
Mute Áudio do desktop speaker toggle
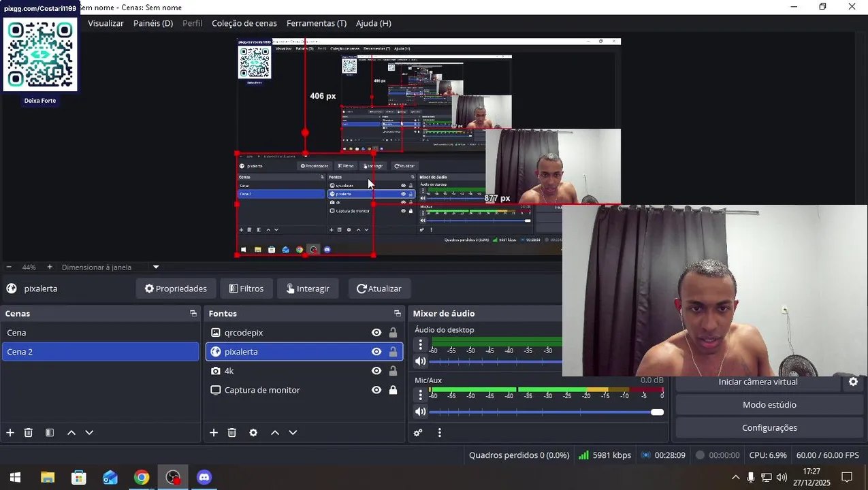(x=421, y=361)
